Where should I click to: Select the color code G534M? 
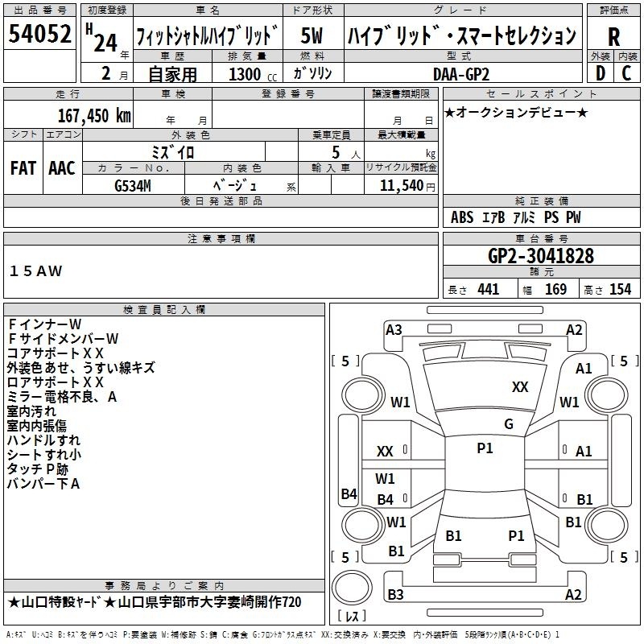tap(134, 185)
